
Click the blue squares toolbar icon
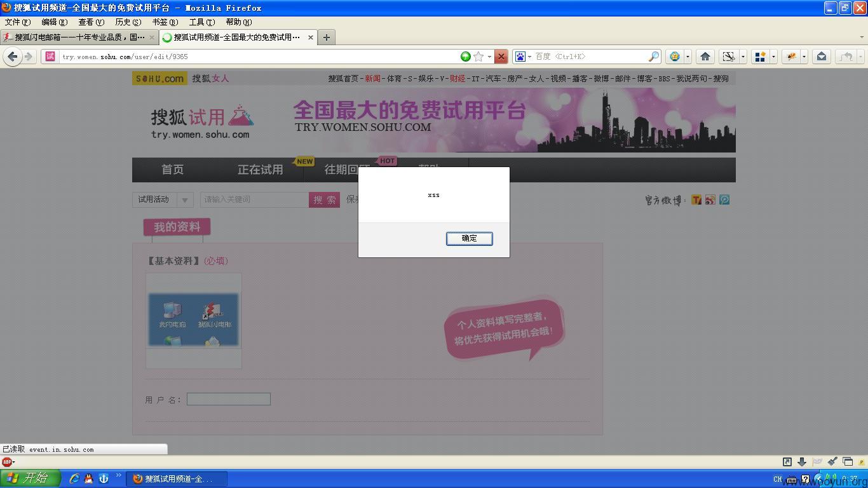(760, 57)
